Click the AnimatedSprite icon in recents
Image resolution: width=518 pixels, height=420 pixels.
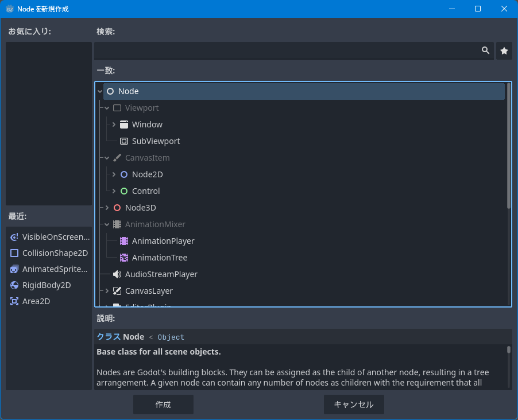(14, 269)
